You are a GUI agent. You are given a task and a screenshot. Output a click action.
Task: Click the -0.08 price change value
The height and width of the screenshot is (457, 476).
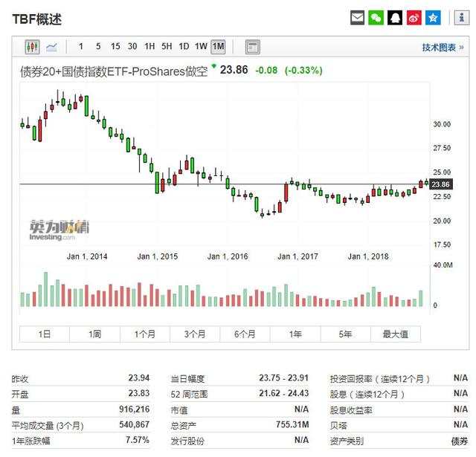pyautogui.click(x=266, y=71)
